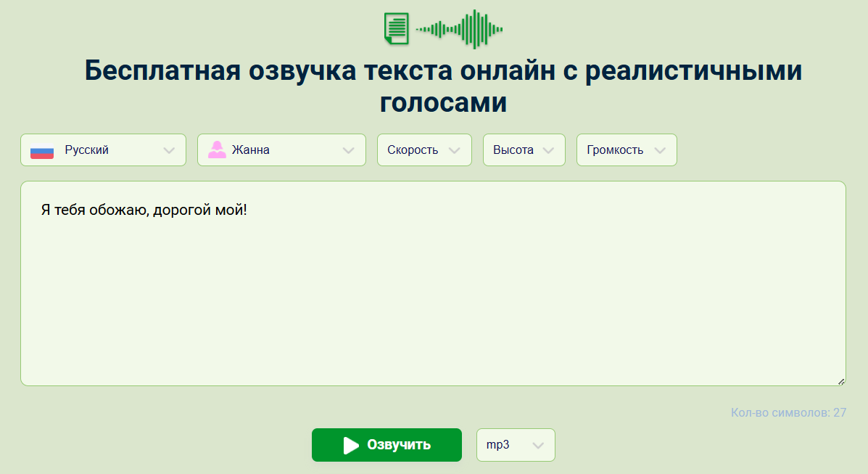Click the sound waveform logo icon
Screen dimensions: 868x474
[459, 29]
